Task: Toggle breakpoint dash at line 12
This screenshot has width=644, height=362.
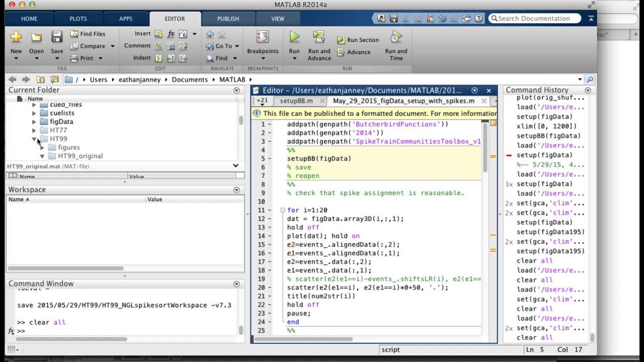Action: [x=270, y=219]
